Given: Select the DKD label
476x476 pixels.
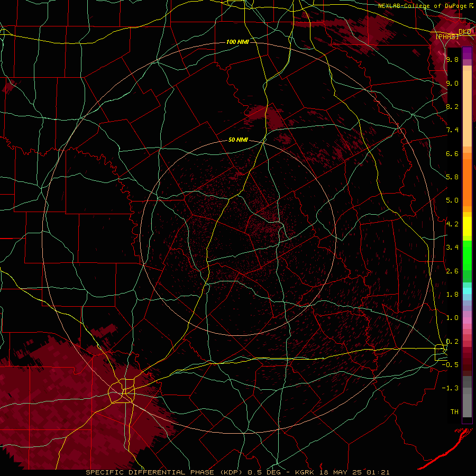Looking at the screenshot, I should pos(465,32).
